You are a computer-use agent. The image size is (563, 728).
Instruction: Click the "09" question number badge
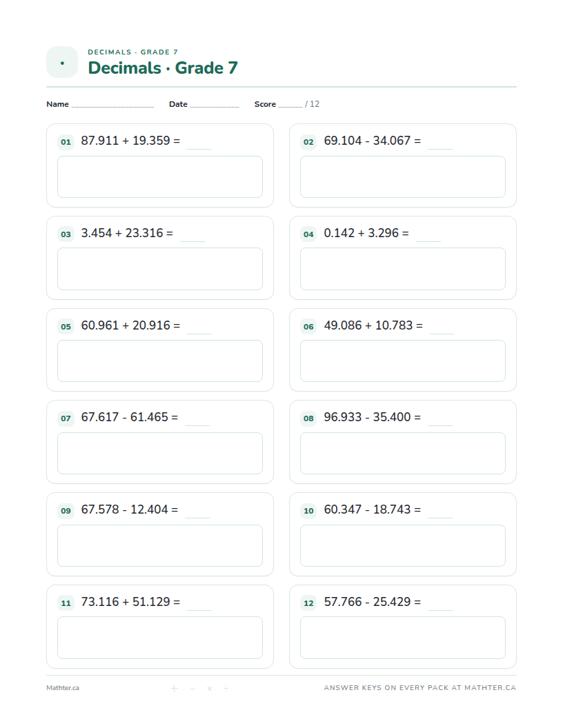click(66, 511)
